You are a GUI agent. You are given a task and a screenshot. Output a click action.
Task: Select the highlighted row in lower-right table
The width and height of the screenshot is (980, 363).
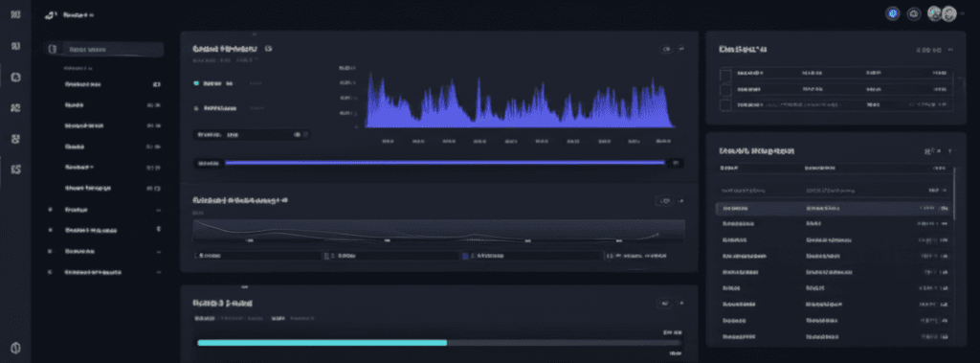(835, 209)
